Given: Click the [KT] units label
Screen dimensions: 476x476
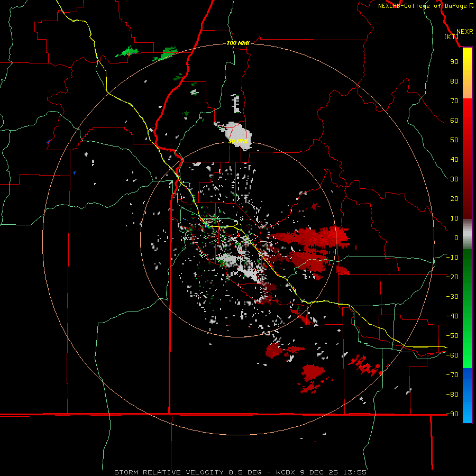Looking at the screenshot, I should (x=451, y=36).
